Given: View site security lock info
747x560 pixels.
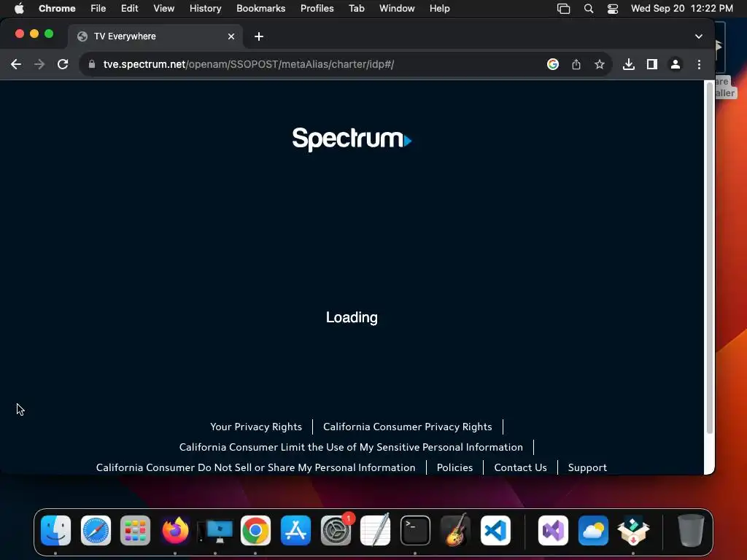Looking at the screenshot, I should 92,64.
